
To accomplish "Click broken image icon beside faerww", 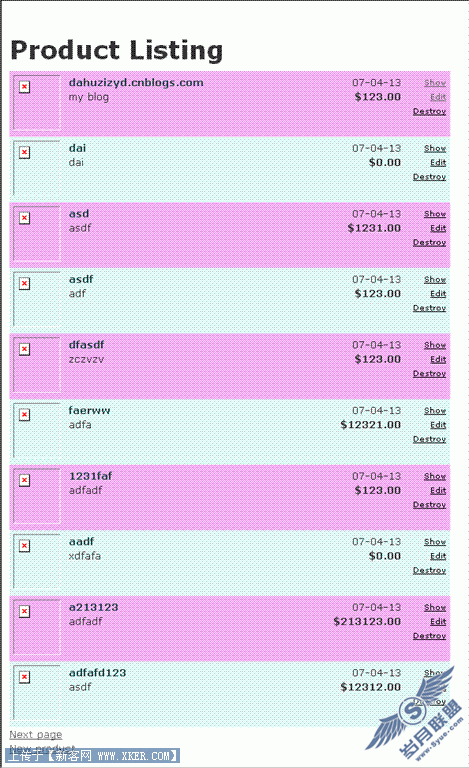I will 24,415.
